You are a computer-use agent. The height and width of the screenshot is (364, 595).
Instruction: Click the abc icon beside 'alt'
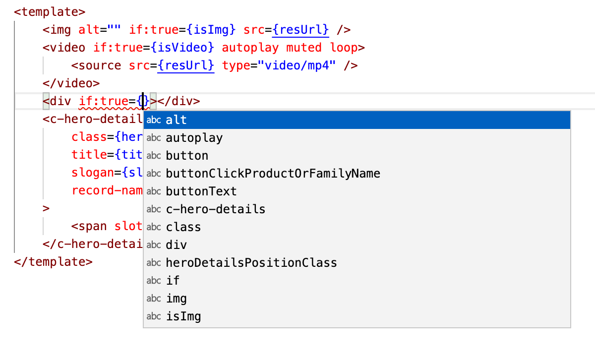[x=154, y=120]
